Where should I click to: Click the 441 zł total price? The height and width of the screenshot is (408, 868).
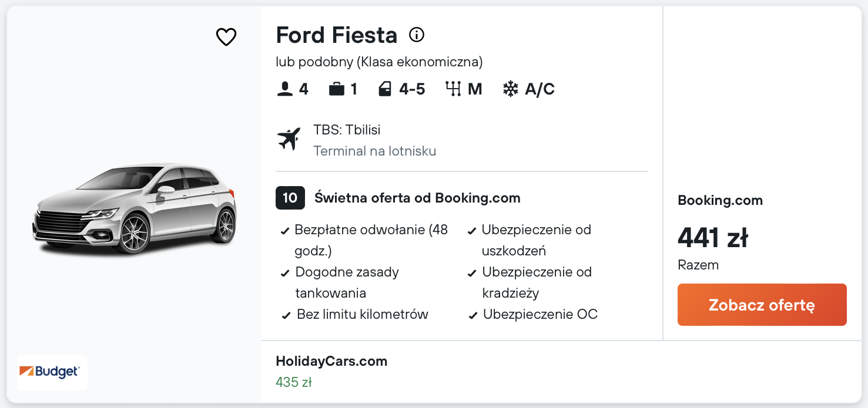713,238
